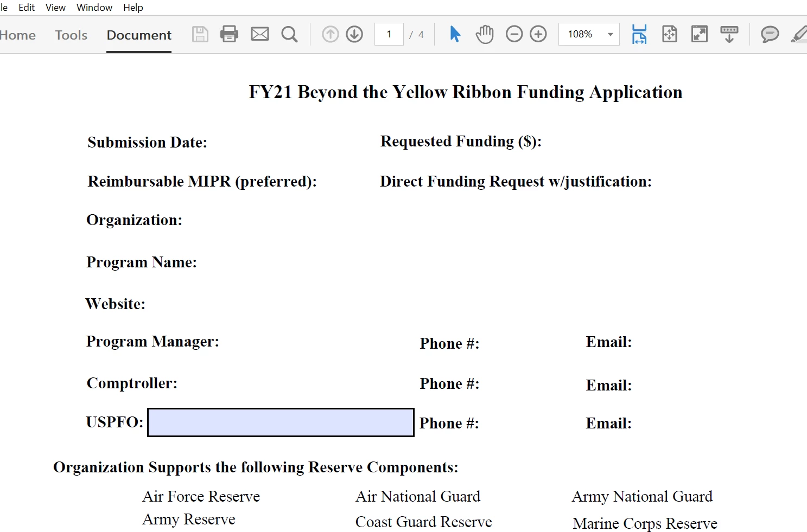Click the 'Army National Guard' component text

pos(643,497)
